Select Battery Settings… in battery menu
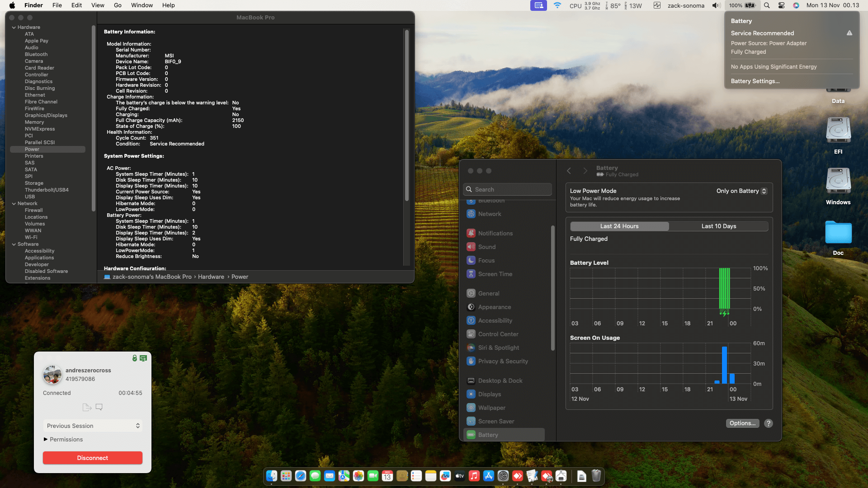Viewport: 868px width, 488px height. [x=755, y=81]
